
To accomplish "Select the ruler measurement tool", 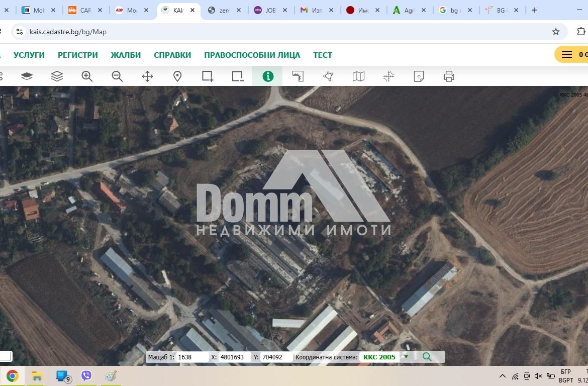I will tap(298, 76).
